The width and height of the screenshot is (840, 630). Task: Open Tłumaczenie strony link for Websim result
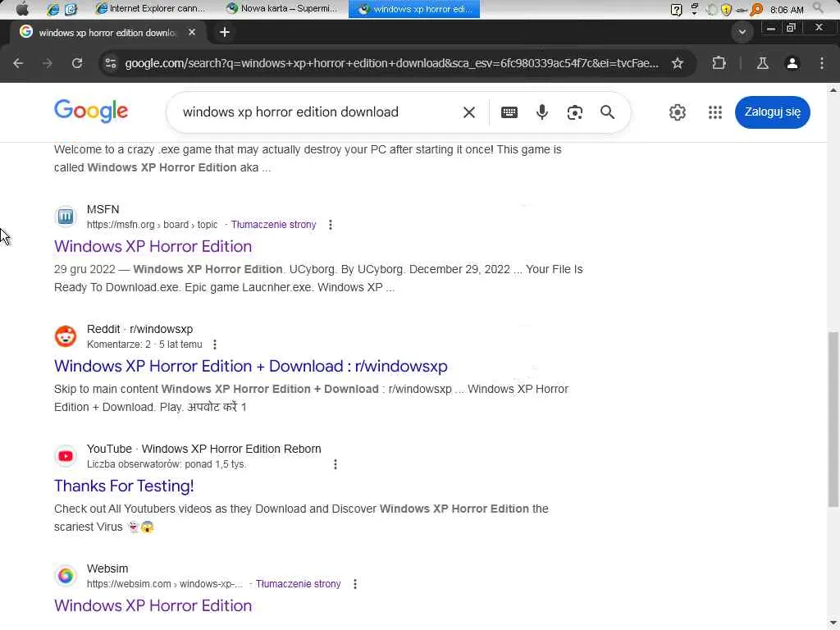(298, 584)
